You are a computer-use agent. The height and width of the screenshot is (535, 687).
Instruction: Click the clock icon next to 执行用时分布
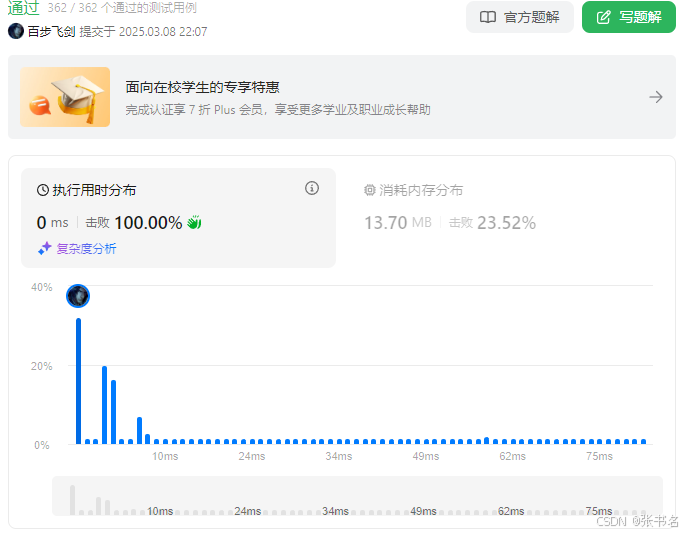coord(42,190)
